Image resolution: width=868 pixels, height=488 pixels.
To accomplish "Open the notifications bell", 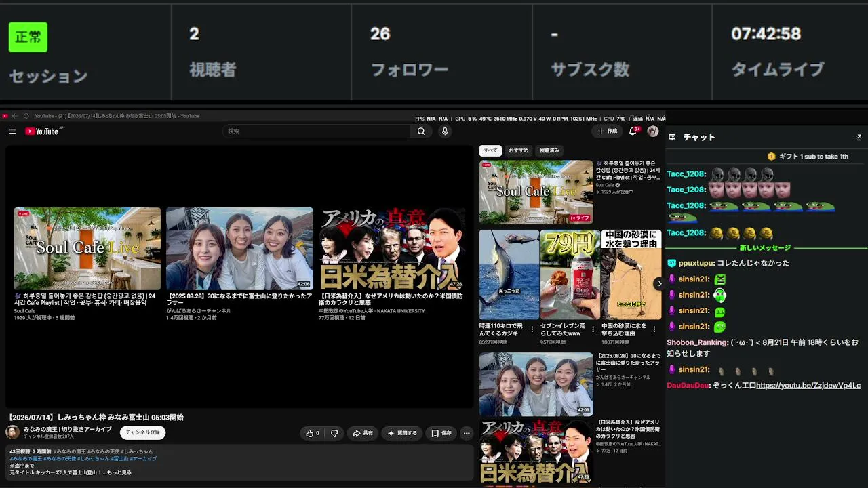I will pos(633,131).
